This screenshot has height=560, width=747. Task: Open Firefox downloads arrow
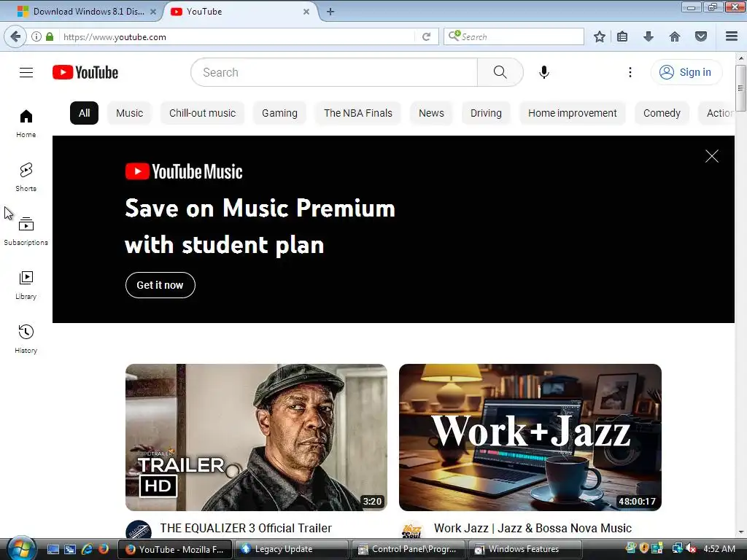[x=648, y=36]
